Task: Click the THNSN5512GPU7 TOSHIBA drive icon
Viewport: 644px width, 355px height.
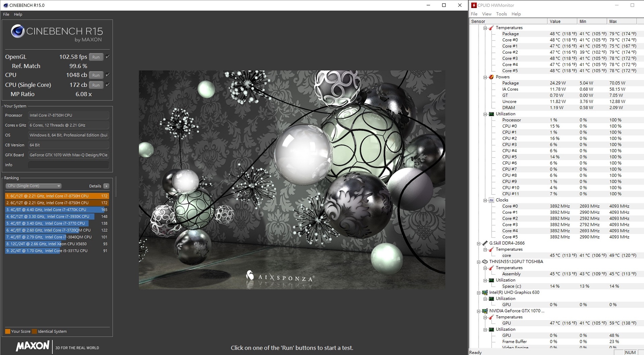Action: tap(485, 262)
